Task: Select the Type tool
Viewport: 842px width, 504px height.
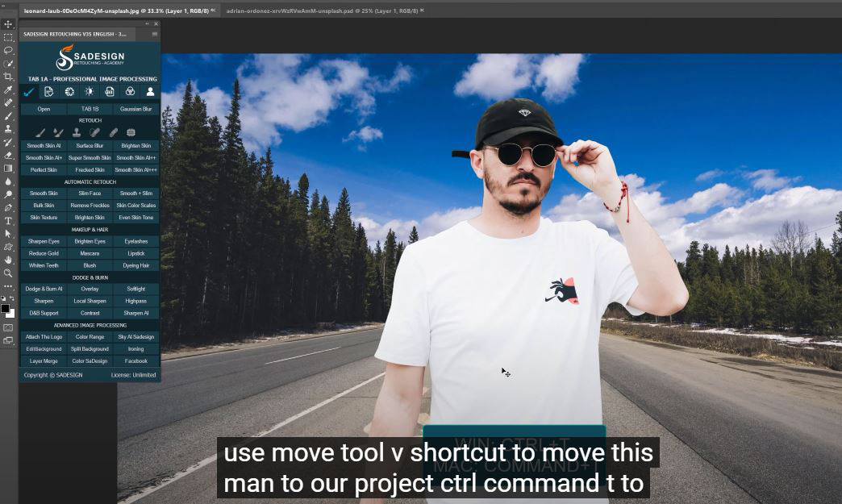Action: 8,221
